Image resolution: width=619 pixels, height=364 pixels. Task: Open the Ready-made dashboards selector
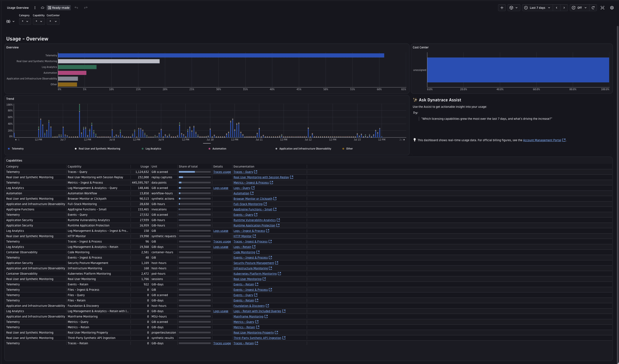pyautogui.click(x=59, y=8)
